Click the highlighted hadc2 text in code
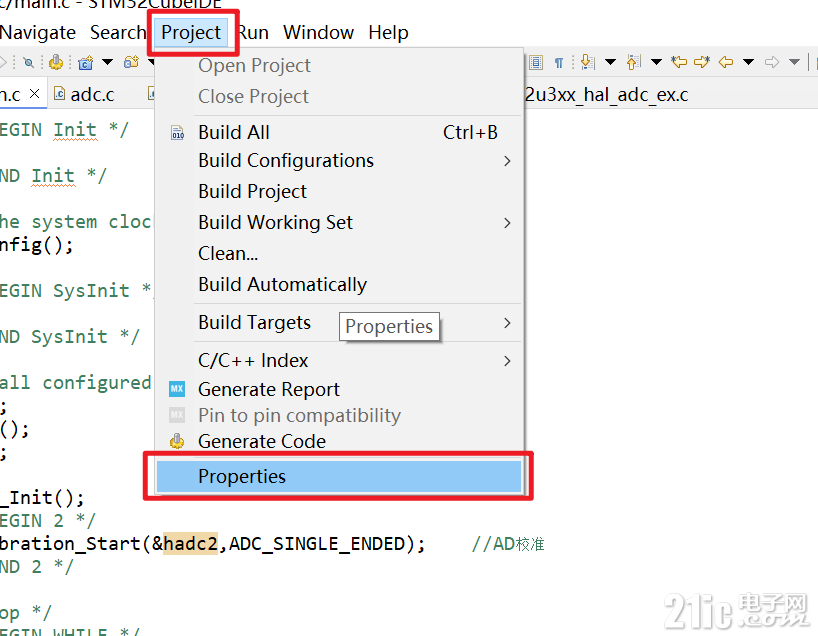The image size is (818, 636). pos(190,544)
